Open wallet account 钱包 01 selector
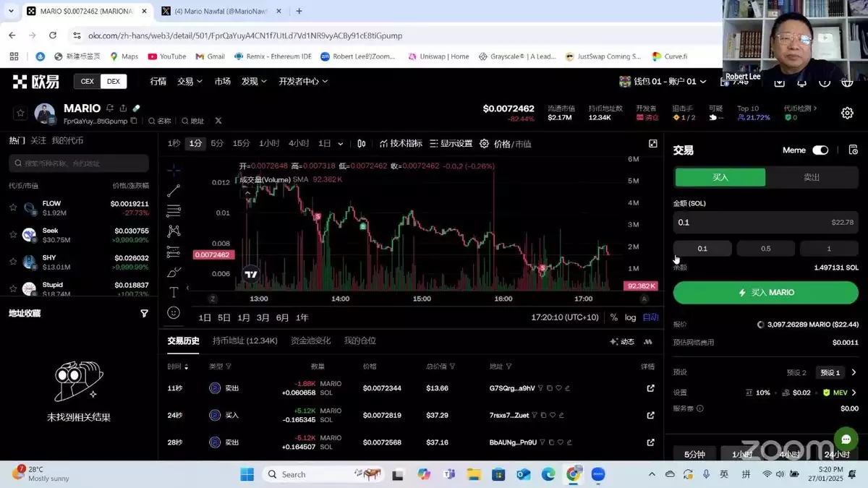Viewport: 868px width, 488px height. pos(662,82)
